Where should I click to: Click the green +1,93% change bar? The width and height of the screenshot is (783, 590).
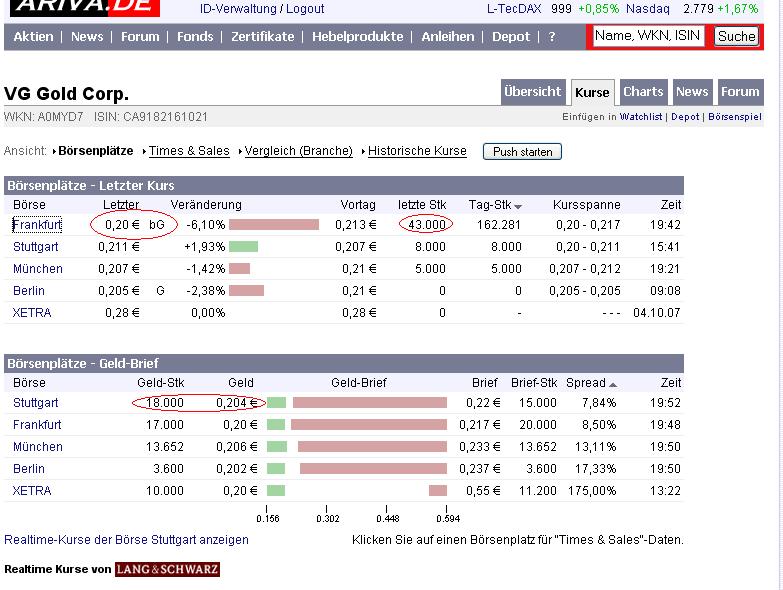(x=244, y=247)
